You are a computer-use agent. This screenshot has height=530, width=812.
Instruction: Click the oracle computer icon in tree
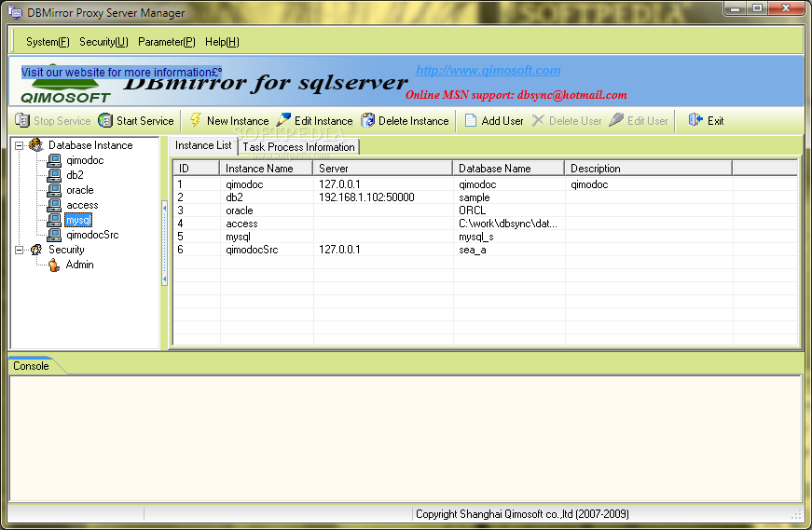coord(54,190)
